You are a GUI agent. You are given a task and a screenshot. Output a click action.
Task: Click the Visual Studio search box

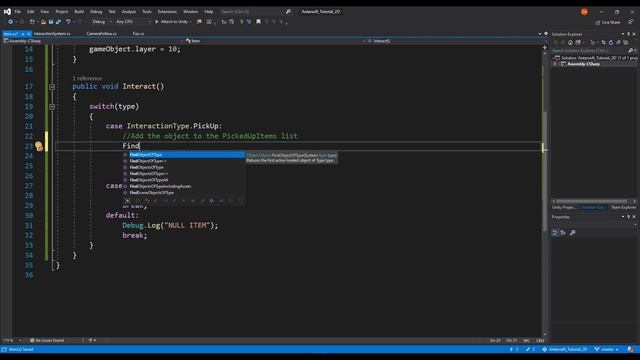tap(252, 11)
